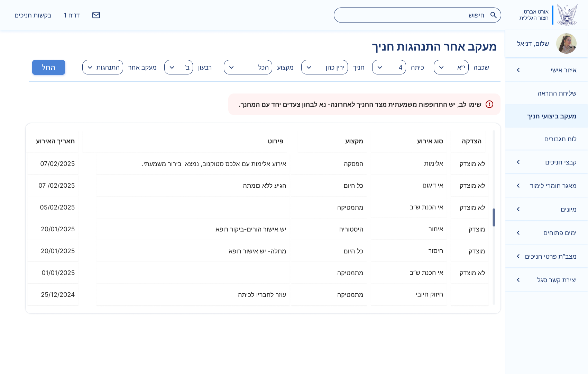Click the 05/02/2025 date cell
Screen dimensions: 588x374
53,207
